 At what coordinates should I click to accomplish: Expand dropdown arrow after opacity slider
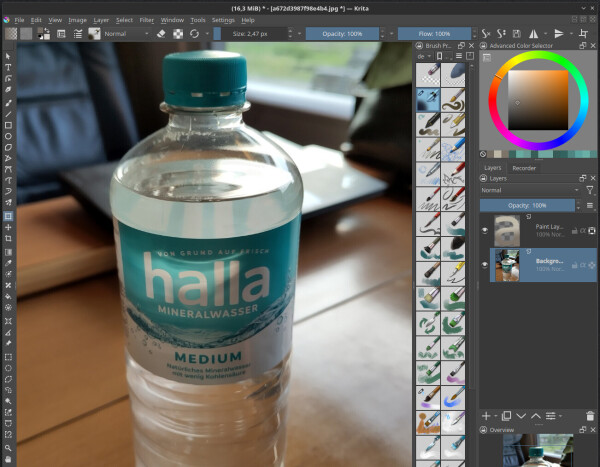pyautogui.click(x=391, y=34)
